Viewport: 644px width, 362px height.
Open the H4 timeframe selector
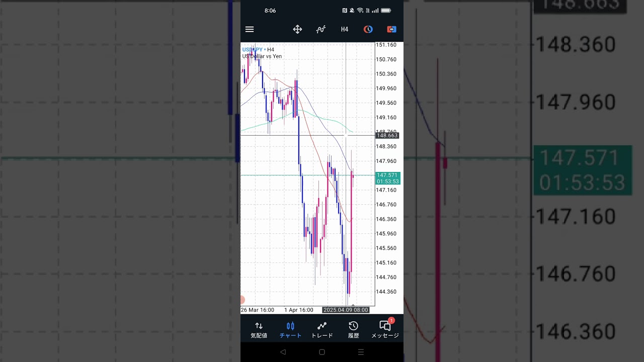coord(345,29)
